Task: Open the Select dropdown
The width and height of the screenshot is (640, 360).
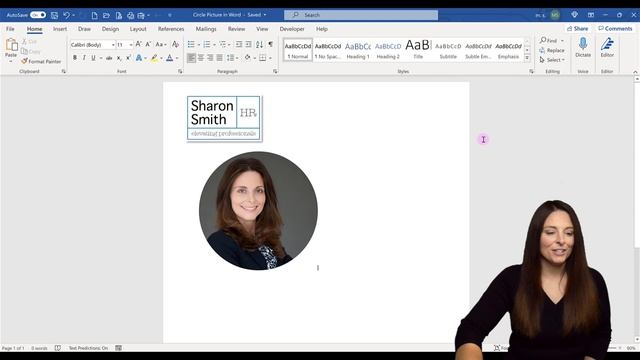Action: point(552,60)
